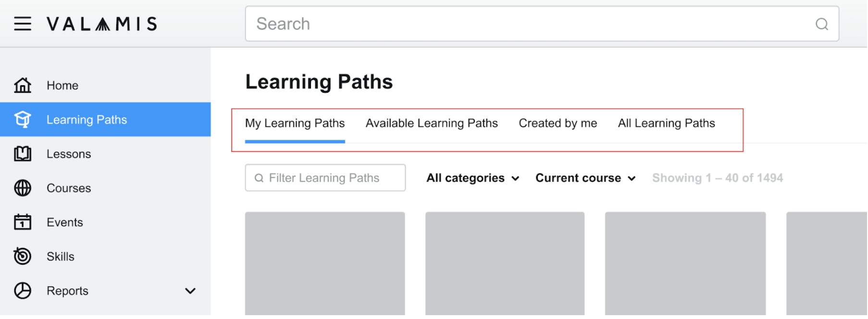Open the All categories dropdown
The width and height of the screenshot is (868, 319).
[x=473, y=178]
